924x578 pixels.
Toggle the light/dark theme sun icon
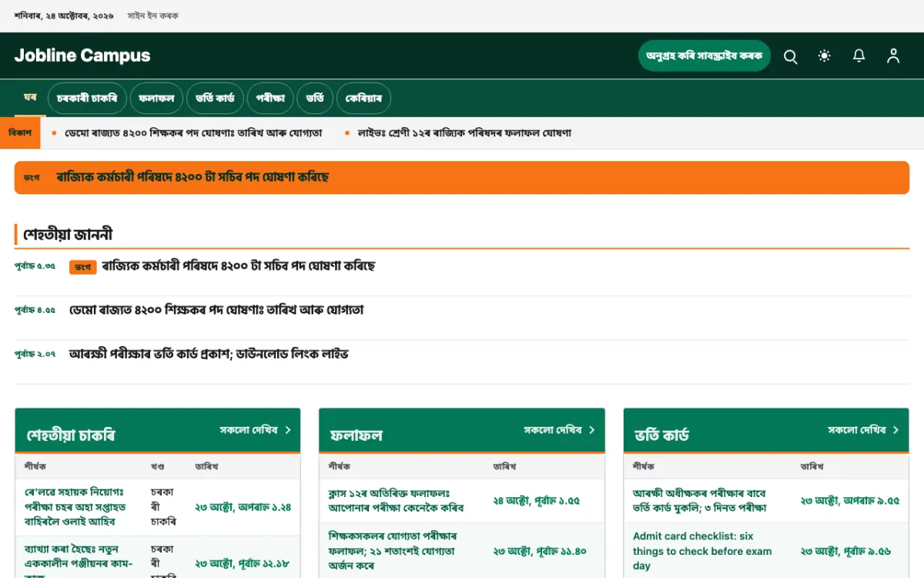[x=825, y=56]
